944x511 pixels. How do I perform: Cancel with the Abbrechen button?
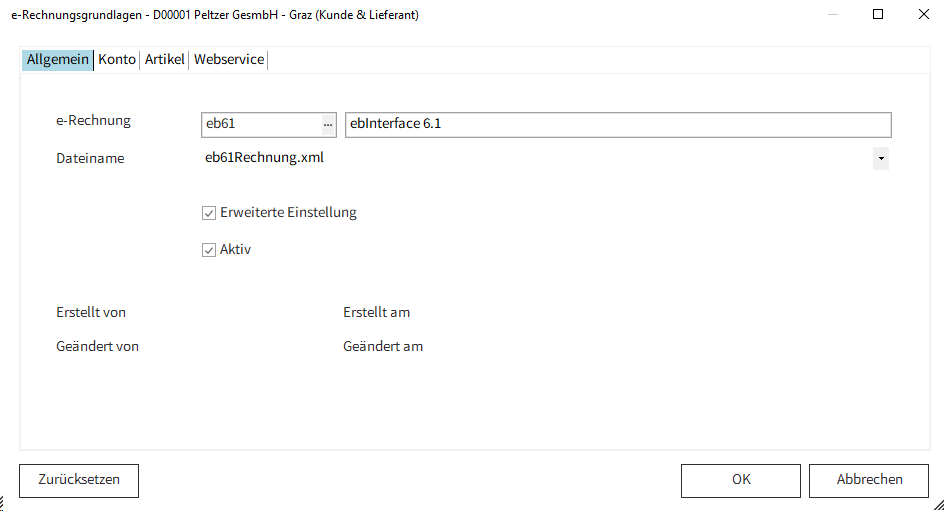(869, 480)
